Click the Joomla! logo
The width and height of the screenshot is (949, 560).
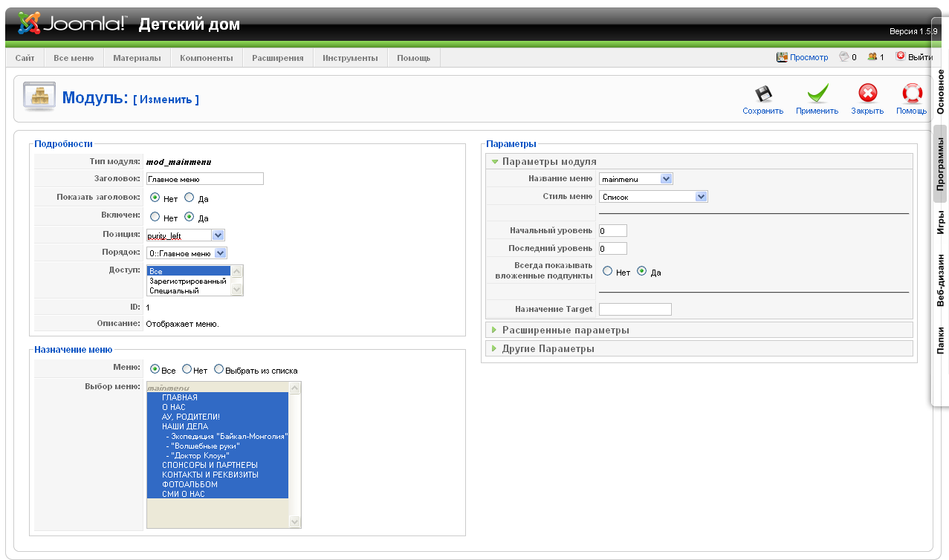[x=72, y=24]
